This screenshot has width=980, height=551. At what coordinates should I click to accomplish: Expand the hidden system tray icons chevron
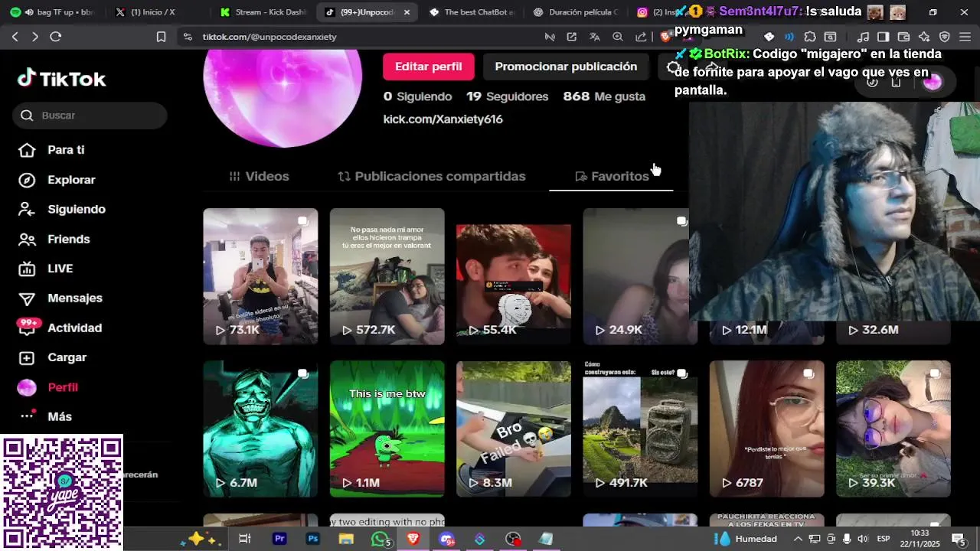pos(798,539)
